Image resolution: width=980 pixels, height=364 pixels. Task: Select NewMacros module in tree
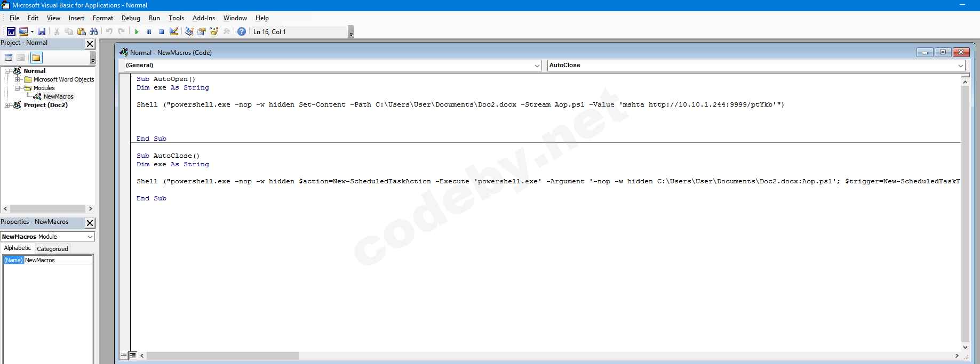pyautogui.click(x=58, y=96)
